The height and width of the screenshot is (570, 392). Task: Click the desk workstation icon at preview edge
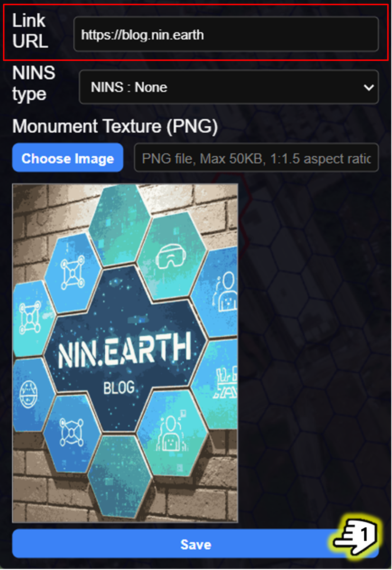[226, 382]
